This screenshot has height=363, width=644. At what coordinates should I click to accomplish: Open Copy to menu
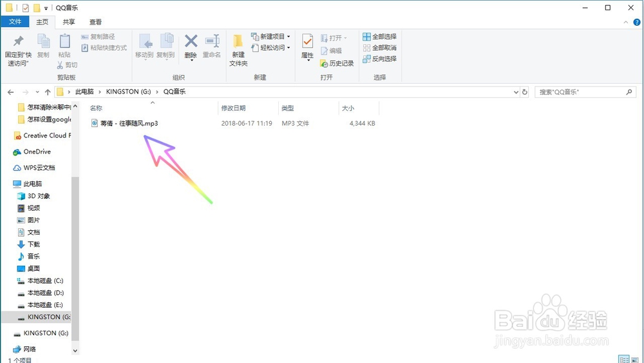[x=166, y=47]
